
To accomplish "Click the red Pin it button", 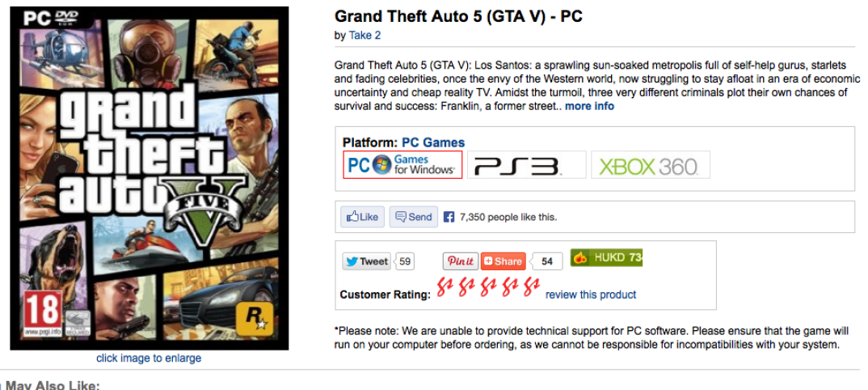I will pos(461,261).
